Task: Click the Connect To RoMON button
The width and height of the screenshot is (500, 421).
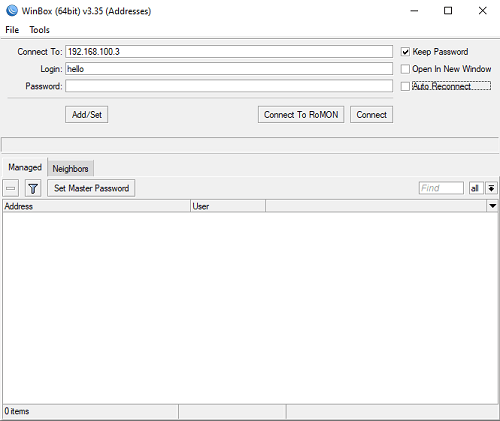Action: click(x=301, y=115)
